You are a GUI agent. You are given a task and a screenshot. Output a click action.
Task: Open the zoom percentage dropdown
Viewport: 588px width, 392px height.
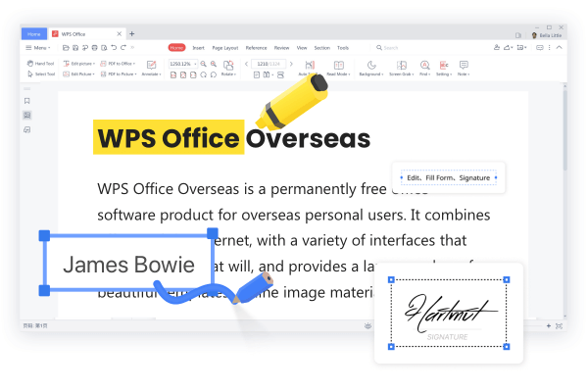click(195, 64)
